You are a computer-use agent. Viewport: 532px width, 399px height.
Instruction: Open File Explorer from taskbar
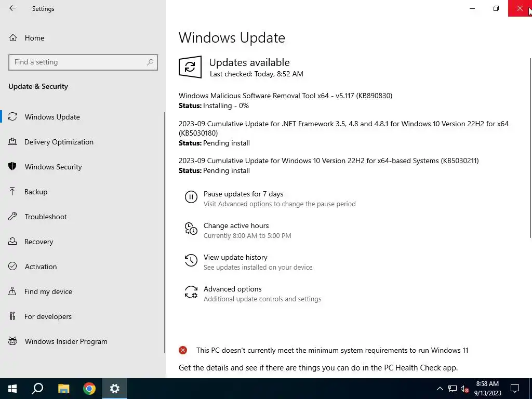(x=63, y=389)
